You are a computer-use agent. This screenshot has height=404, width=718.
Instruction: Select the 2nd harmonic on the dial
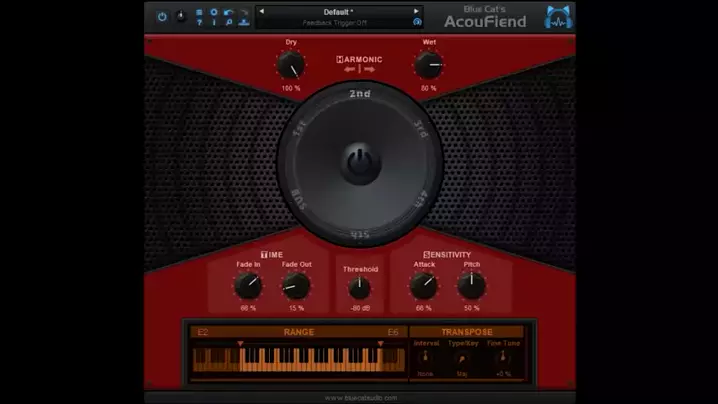pyautogui.click(x=360, y=94)
